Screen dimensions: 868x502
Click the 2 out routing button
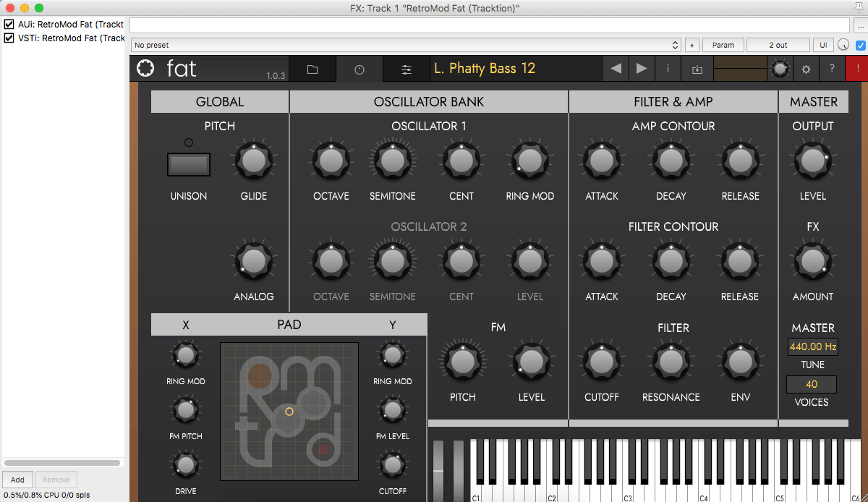coord(778,45)
